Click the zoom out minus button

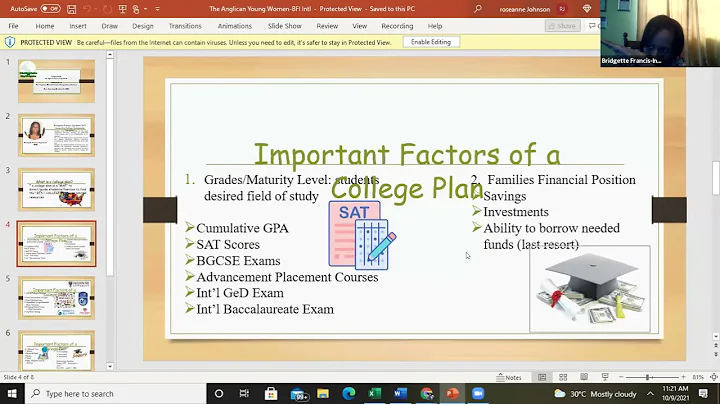(x=621, y=377)
